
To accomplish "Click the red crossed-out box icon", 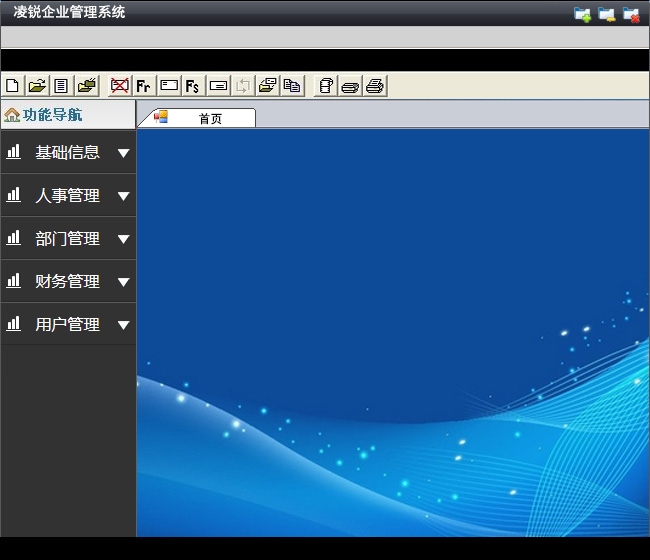I will point(119,86).
